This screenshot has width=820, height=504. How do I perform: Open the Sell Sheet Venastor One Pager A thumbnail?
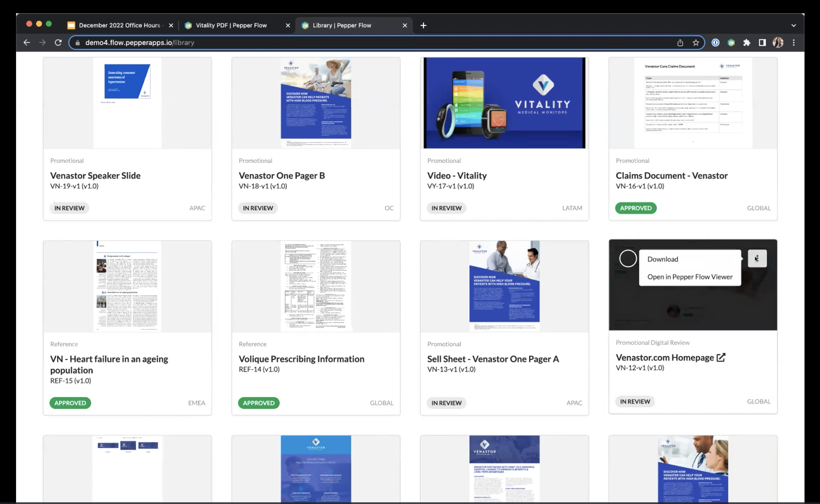[504, 286]
